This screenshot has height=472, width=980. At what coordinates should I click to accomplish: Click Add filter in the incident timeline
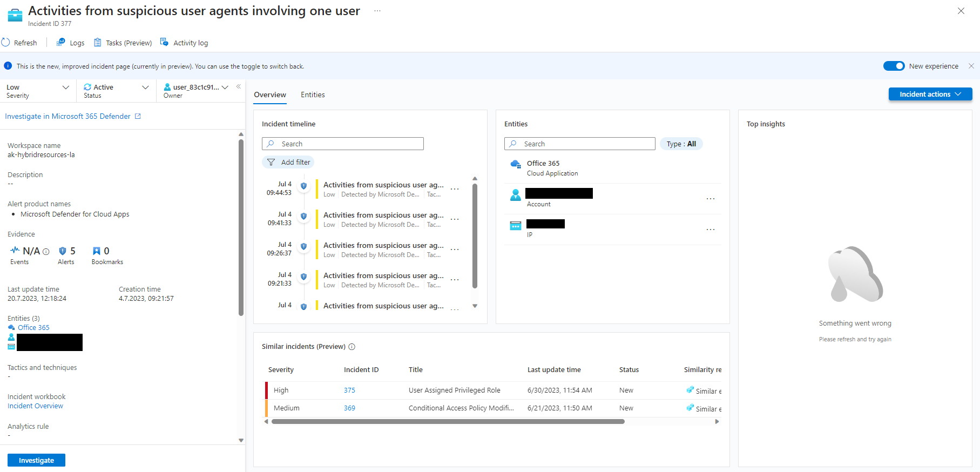(289, 162)
